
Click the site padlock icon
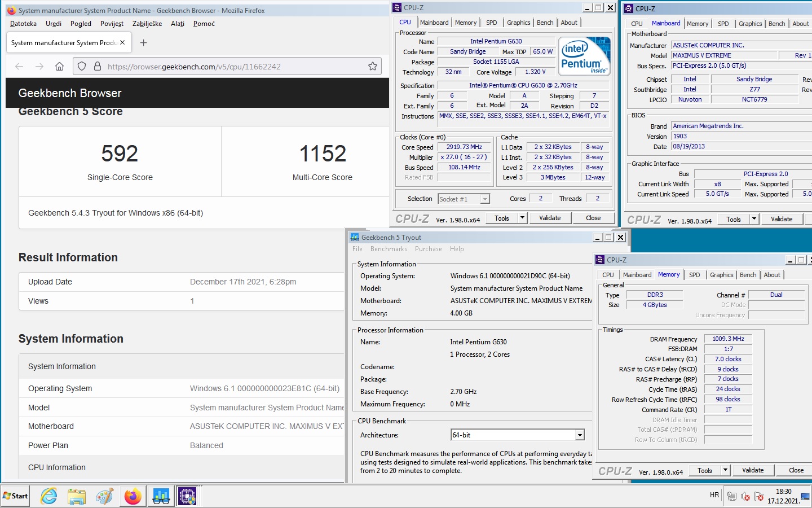click(x=97, y=67)
